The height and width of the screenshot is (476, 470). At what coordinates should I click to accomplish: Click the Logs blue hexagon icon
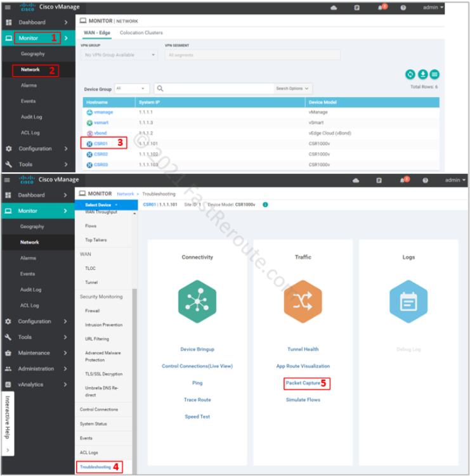408,301
